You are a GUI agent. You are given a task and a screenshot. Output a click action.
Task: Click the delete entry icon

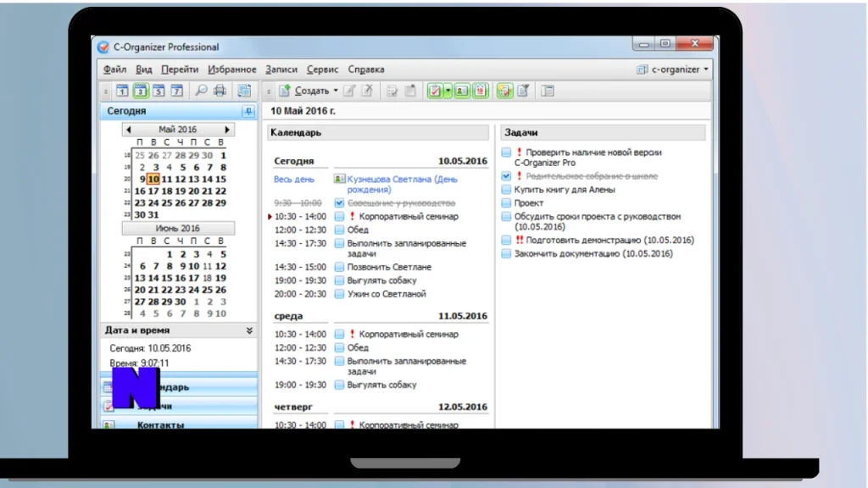(x=367, y=91)
